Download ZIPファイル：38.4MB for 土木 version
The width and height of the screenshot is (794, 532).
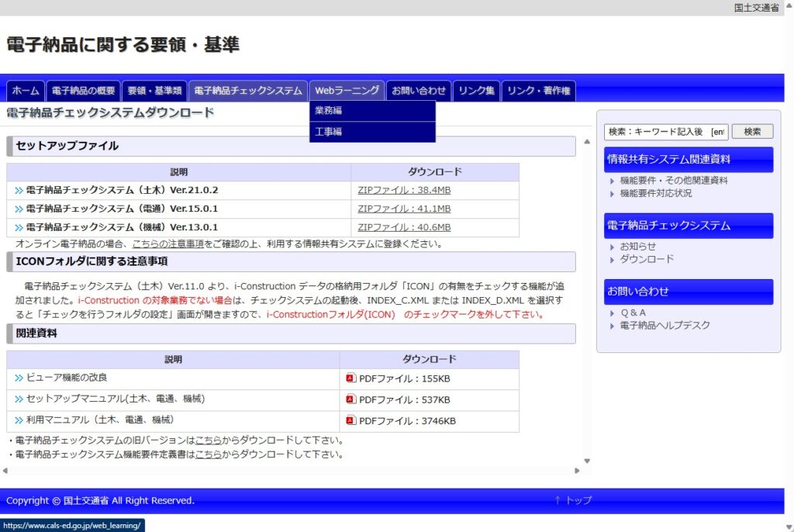[404, 191]
